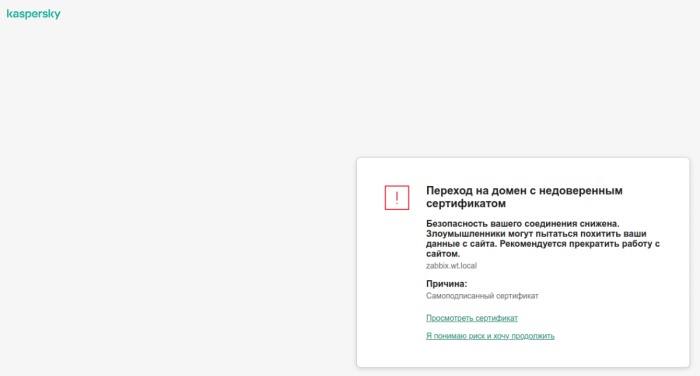Image resolution: width=700 pixels, height=376 pixels.
Task: Click the heading 'Переход на домен с недоверенным сертификатом'
Action: point(524,197)
